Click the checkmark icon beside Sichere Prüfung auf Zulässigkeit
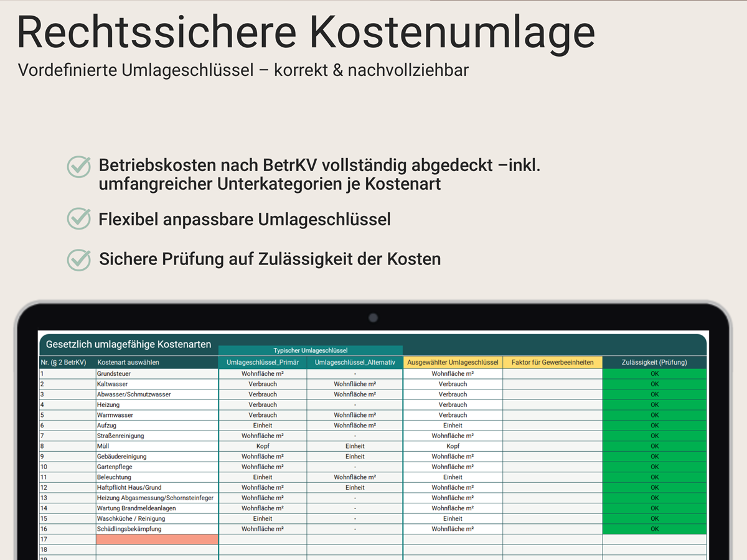 pos(79,259)
